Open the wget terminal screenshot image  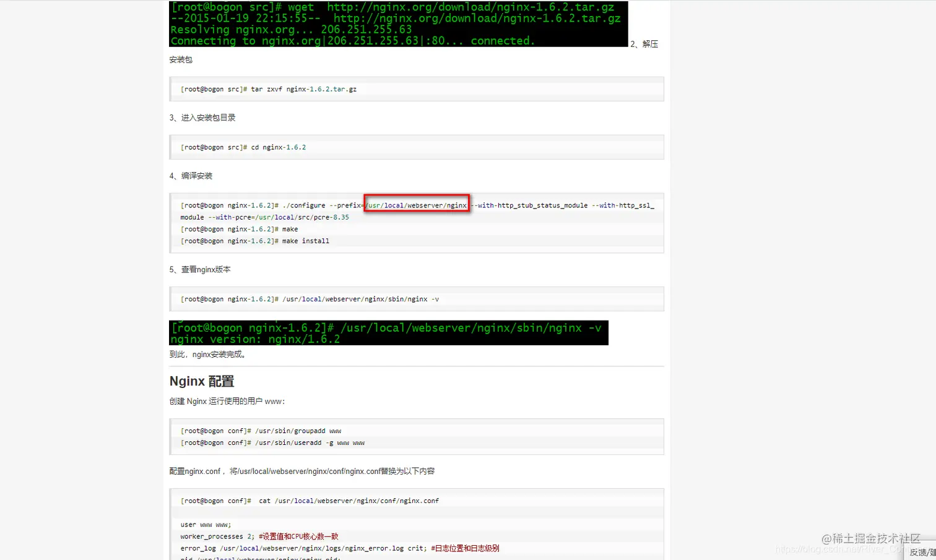399,24
